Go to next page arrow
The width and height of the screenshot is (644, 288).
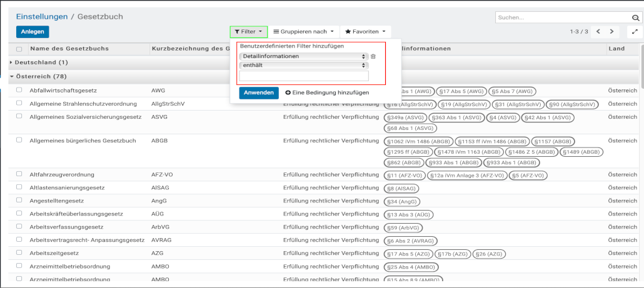(612, 31)
